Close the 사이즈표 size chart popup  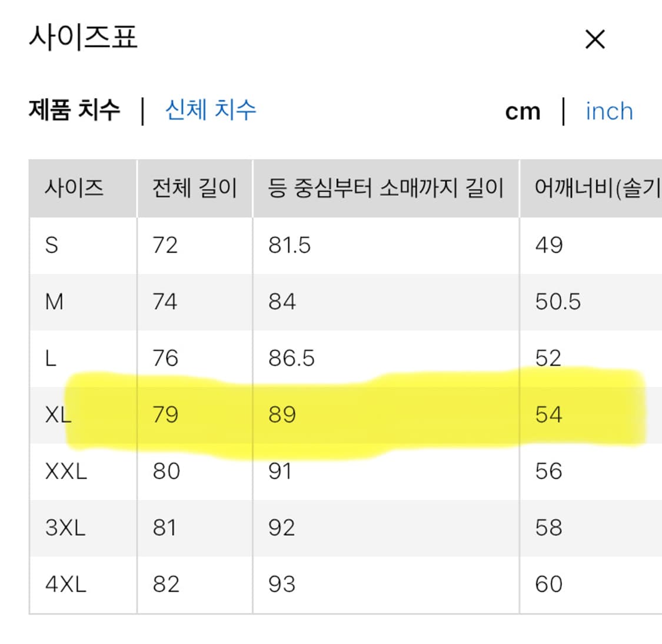click(x=595, y=39)
